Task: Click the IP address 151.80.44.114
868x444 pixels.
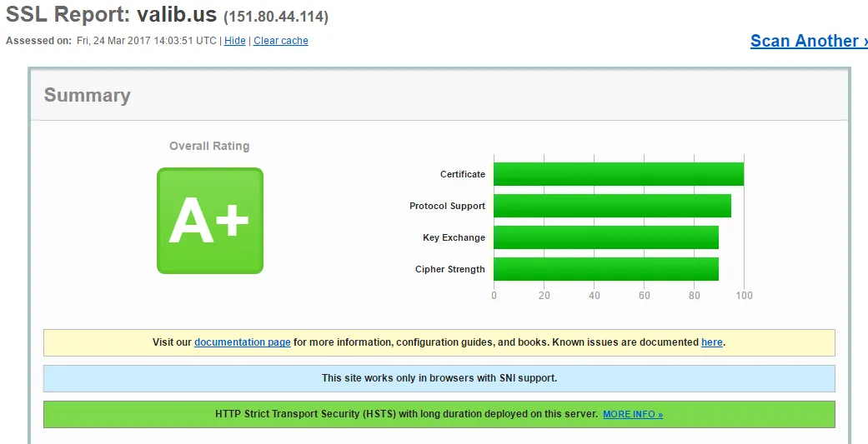Action: pos(276,17)
